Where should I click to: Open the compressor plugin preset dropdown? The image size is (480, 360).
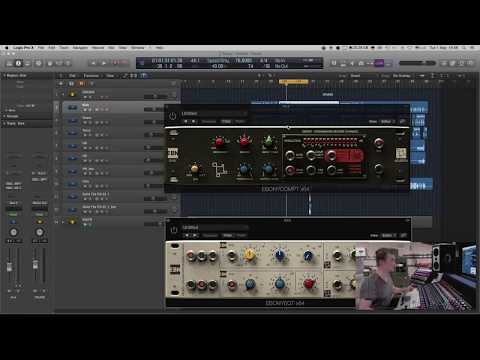(214, 114)
